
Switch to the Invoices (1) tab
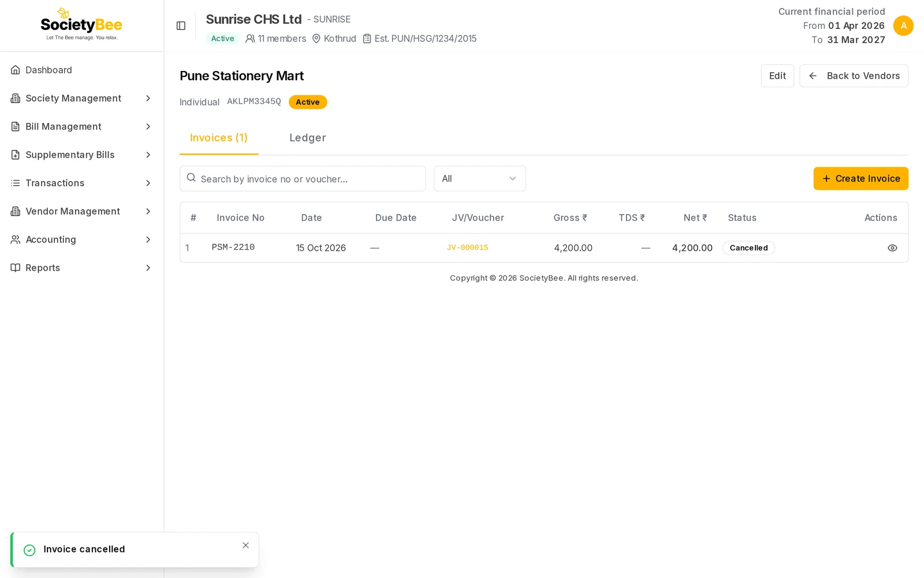point(219,138)
